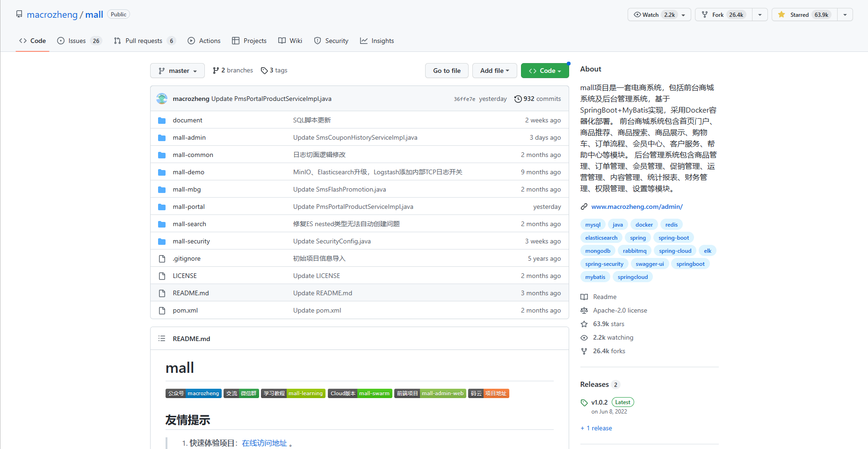Click the book icon next to Readme

click(584, 297)
